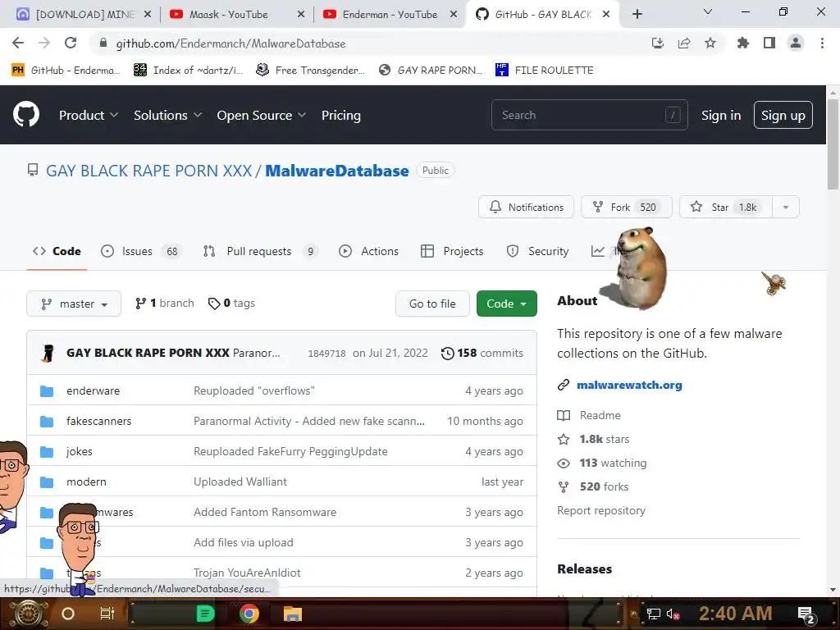
Task: Open the malwarewatch.org link
Action: tap(629, 385)
